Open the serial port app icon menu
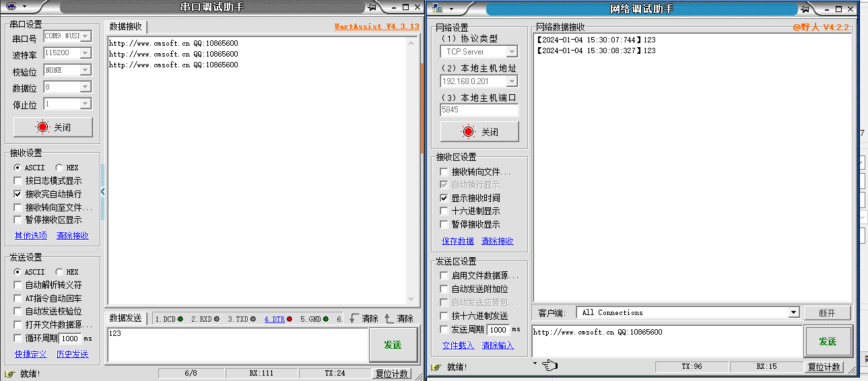868x381 pixels. pos(15,7)
